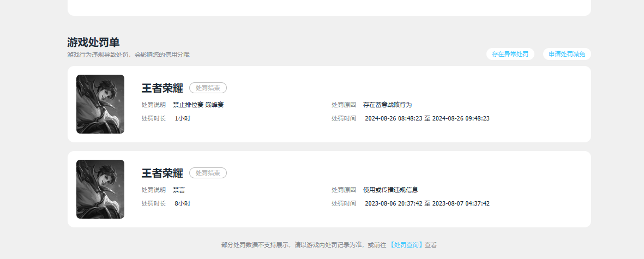Viewport: 644px width, 259px height.
Task: Select the 1小时 duration value
Action: 182,119
